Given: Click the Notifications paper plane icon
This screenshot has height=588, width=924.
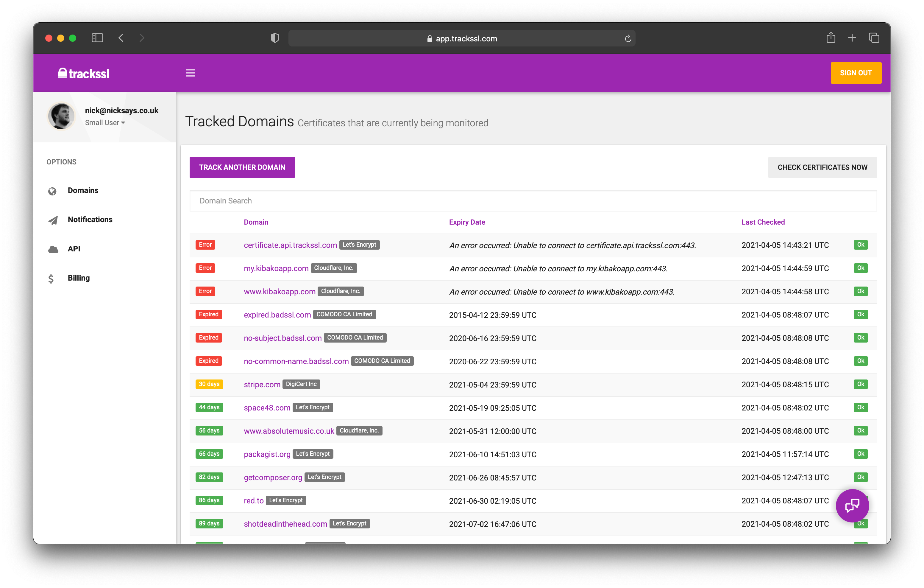Looking at the screenshot, I should [x=53, y=220].
